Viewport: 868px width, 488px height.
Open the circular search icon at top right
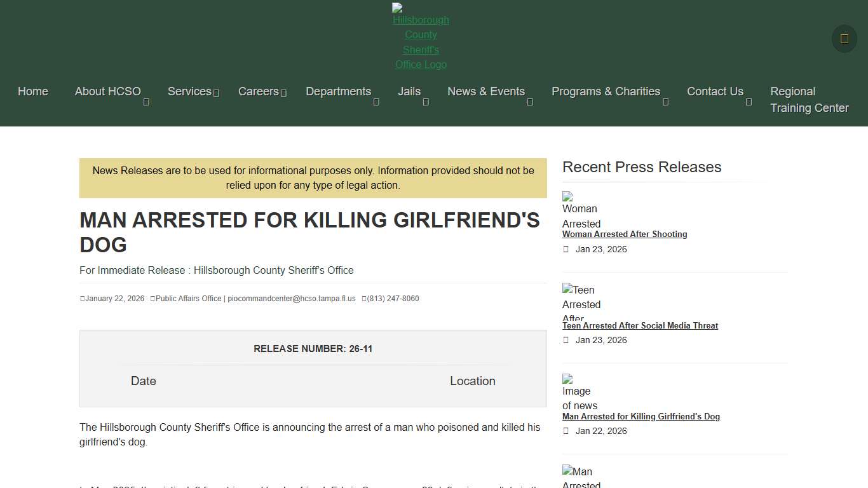pyautogui.click(x=843, y=39)
